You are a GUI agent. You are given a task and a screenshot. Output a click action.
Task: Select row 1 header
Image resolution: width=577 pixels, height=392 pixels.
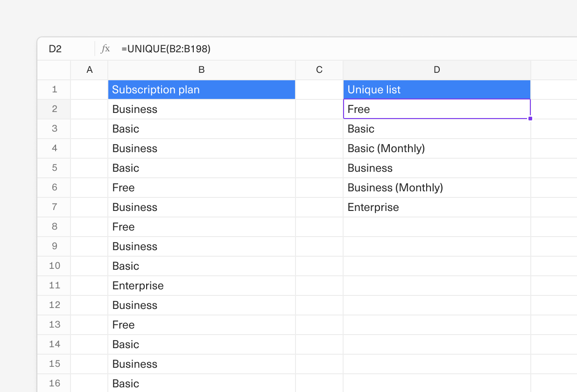(54, 90)
